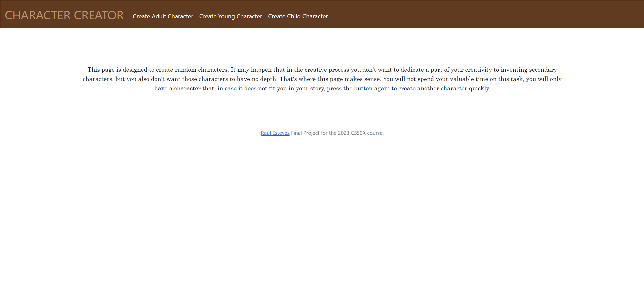The width and height of the screenshot is (644, 297).
Task: Click the words 'valuable time' in the description
Action: click(469, 79)
